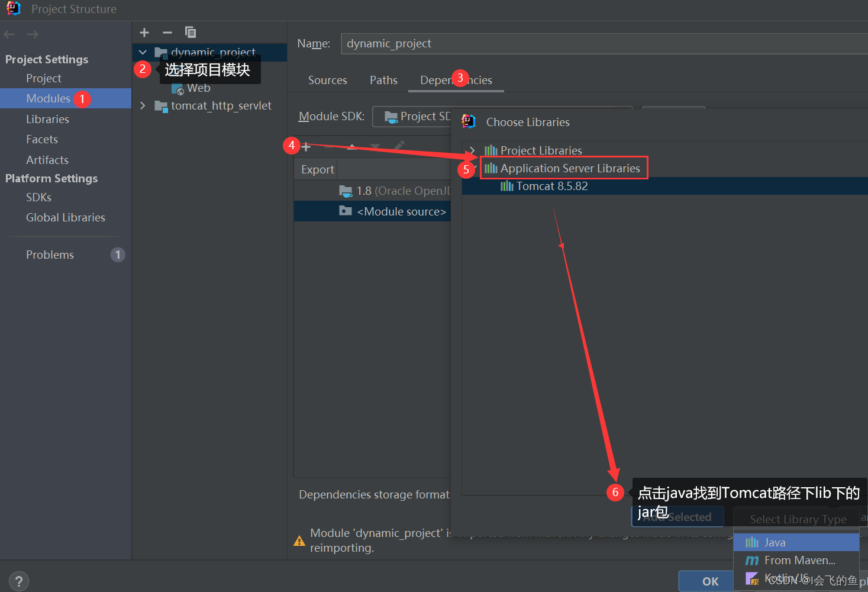The width and height of the screenshot is (868, 592).
Task: Select Global Libraries in the sidebar
Action: point(66,217)
